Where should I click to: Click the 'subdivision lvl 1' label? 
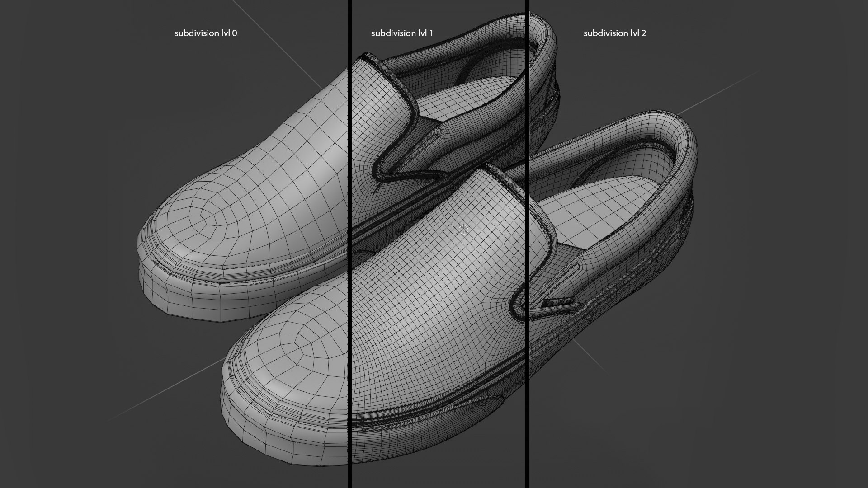click(x=402, y=33)
